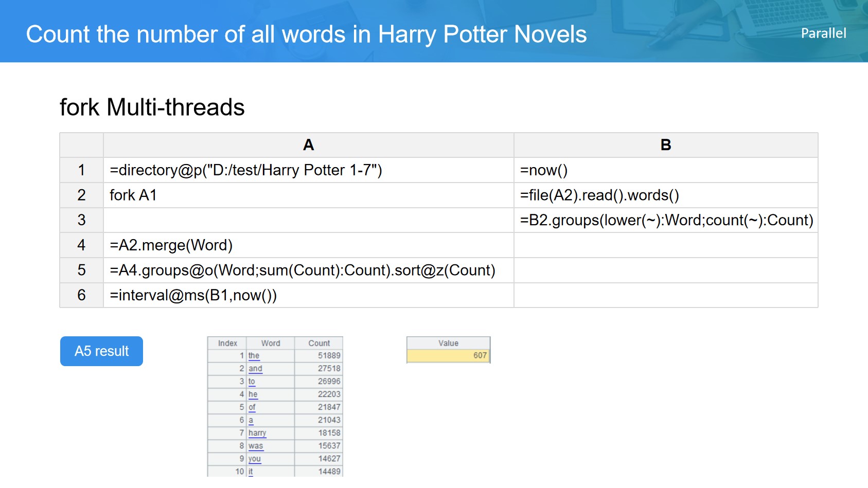Select cell A6 with interval@ms formula
The width and height of the screenshot is (868, 488).
tap(308, 296)
